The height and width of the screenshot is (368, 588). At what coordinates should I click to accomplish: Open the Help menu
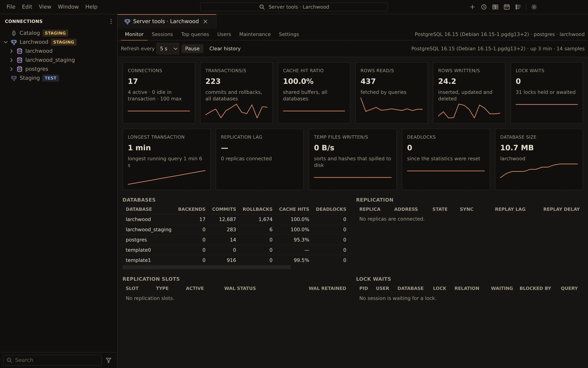click(x=91, y=7)
